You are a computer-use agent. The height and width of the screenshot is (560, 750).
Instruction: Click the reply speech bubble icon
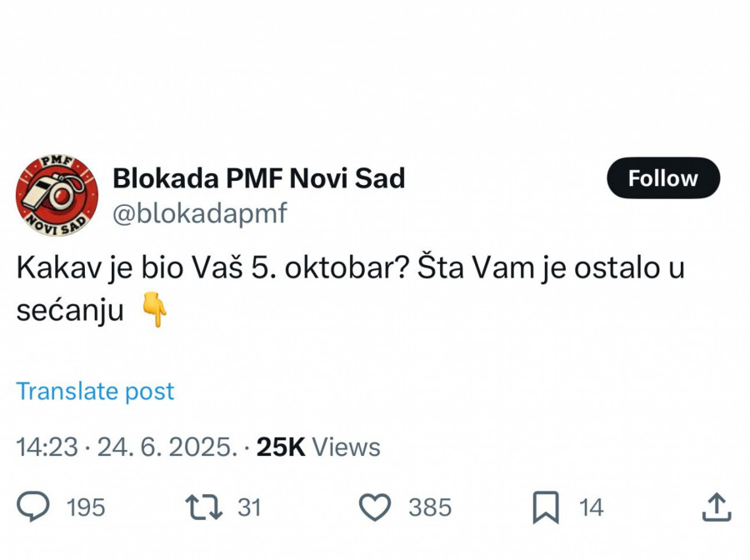34,507
